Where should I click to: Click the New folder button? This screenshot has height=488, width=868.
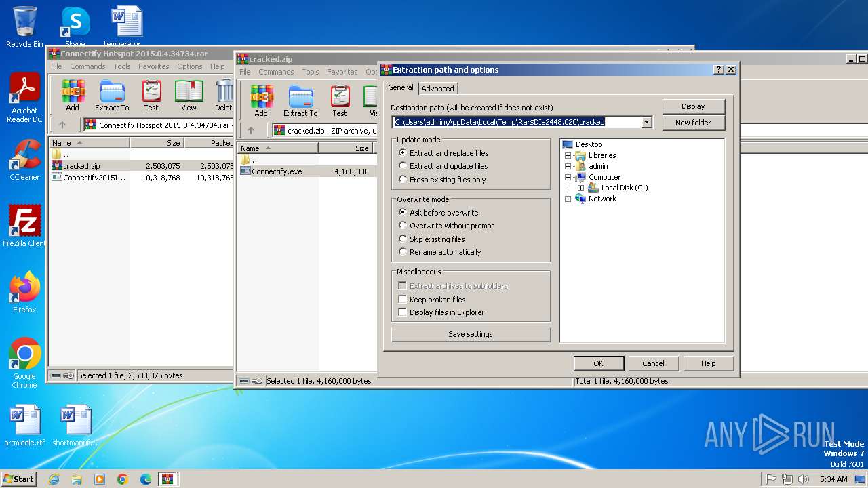point(693,123)
